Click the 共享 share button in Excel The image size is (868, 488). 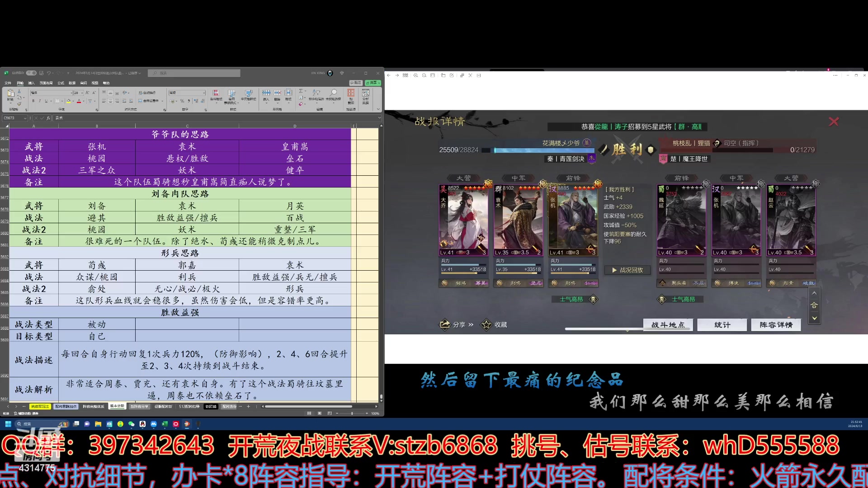point(373,83)
